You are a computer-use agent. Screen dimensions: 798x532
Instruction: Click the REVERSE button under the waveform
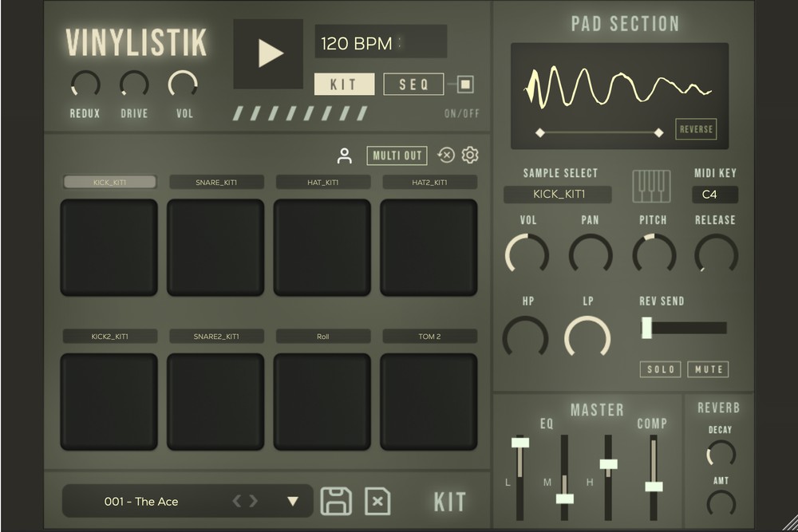tap(696, 129)
